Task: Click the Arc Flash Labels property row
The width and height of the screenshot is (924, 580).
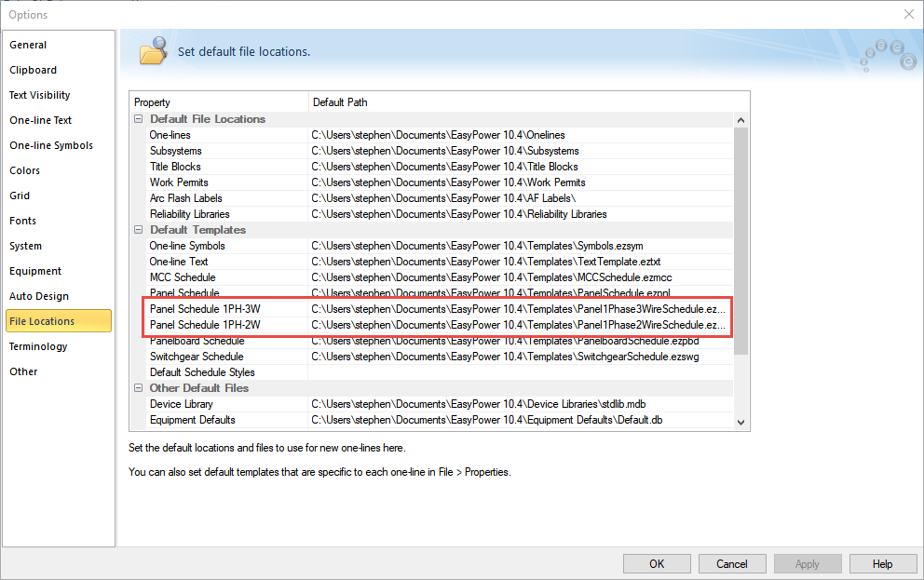Action: [185, 198]
